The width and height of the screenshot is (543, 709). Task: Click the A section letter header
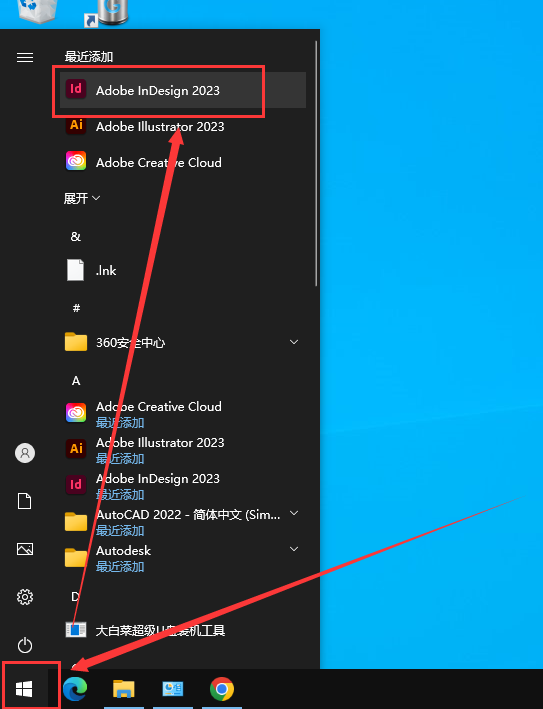click(x=76, y=381)
